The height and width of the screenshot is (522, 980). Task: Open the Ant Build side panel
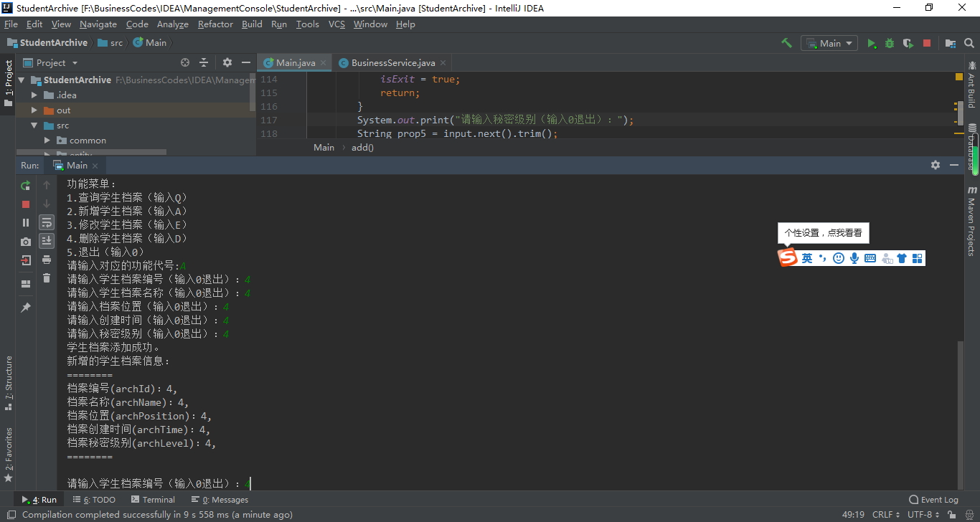click(x=972, y=85)
